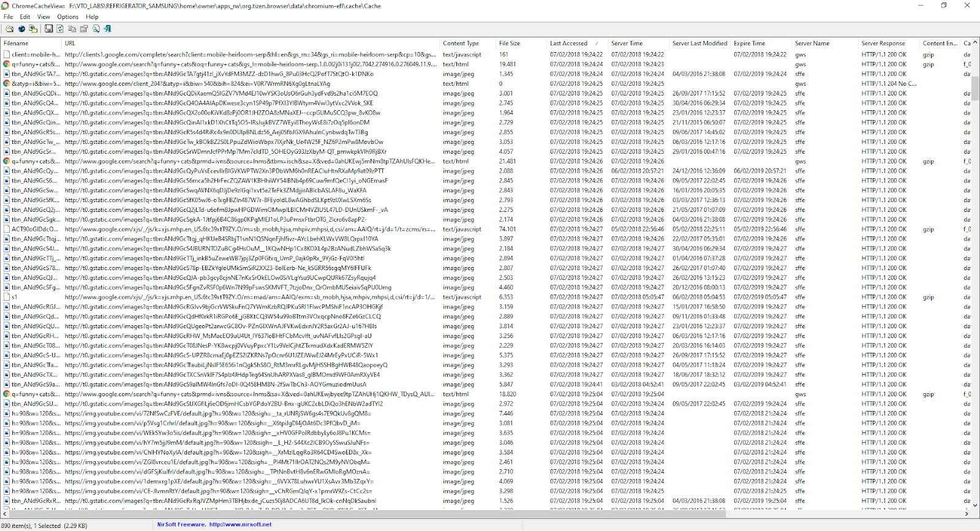
Task: Click the vertical scrollbar up arrow
Action: coord(975,43)
